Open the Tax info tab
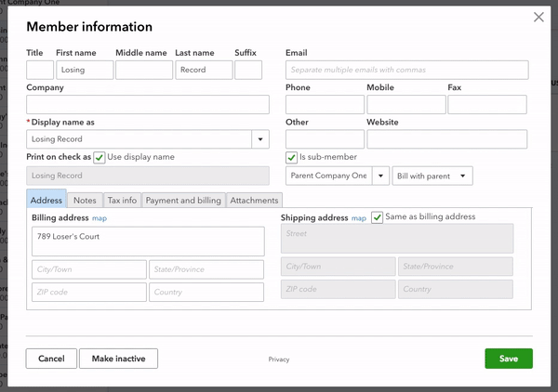Image resolution: width=558 pixels, height=392 pixels. (122, 201)
